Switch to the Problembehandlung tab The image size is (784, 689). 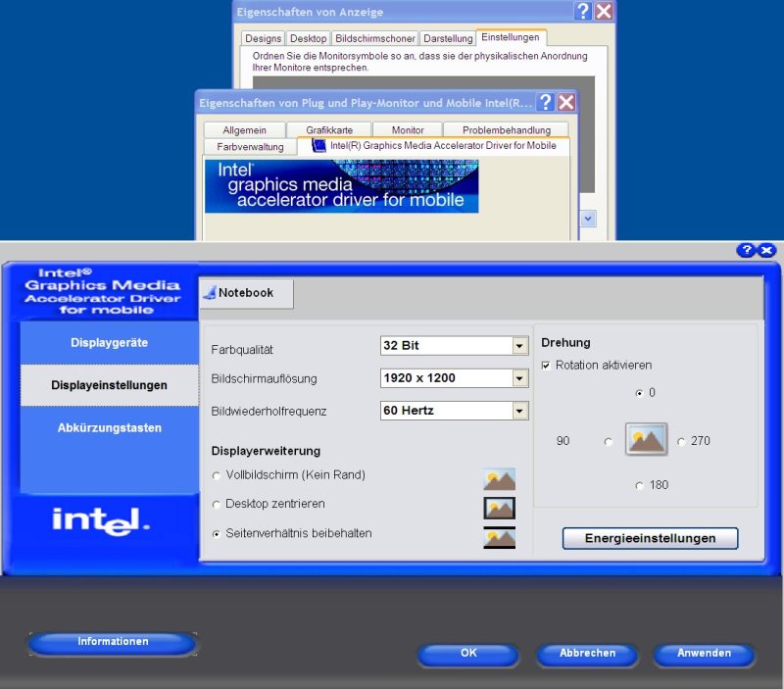pos(507,130)
